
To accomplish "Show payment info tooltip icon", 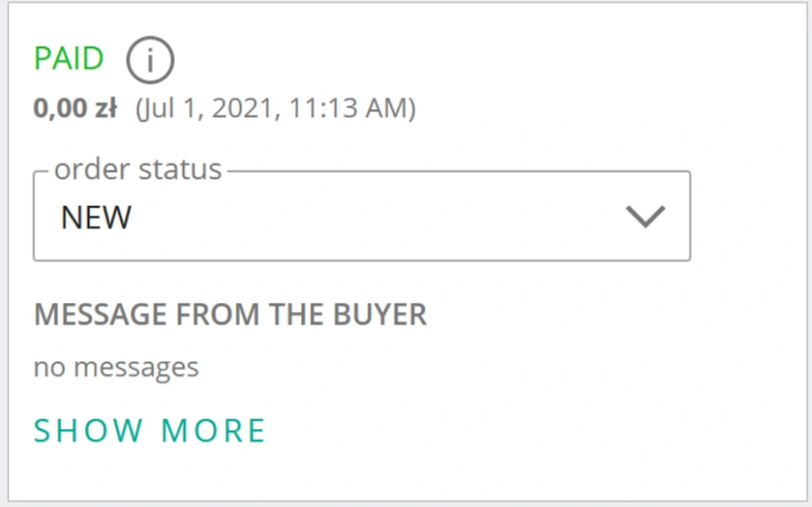I will (150, 60).
